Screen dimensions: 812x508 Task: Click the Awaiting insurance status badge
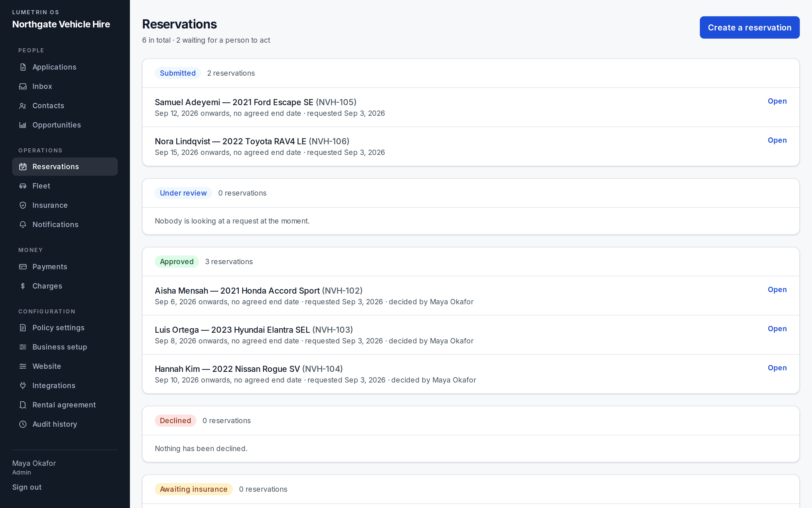194,489
